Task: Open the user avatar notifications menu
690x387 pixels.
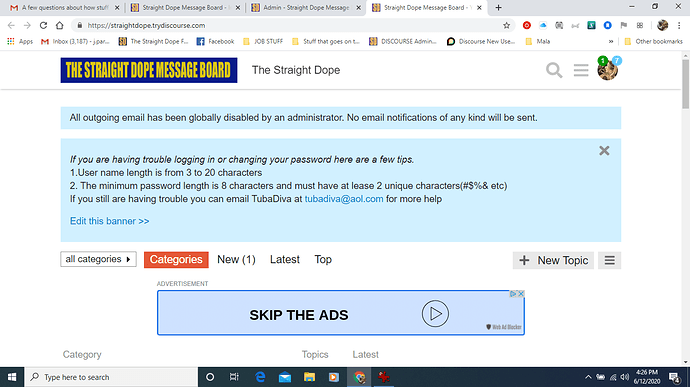Action: (607, 70)
